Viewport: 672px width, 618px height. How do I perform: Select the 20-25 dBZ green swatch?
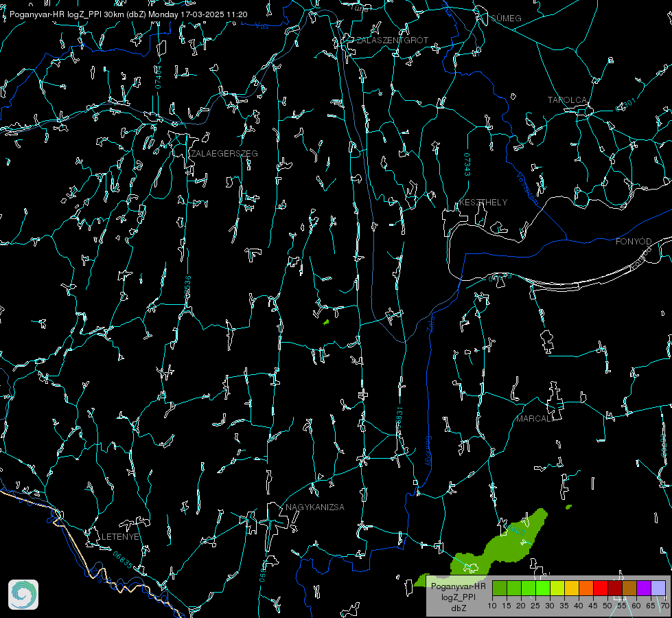[529, 588]
